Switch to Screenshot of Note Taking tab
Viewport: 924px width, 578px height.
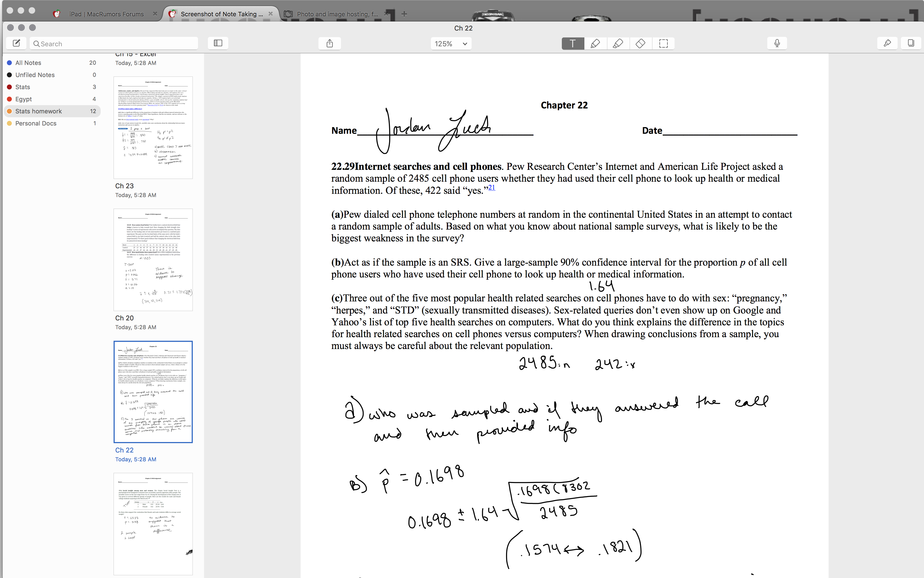221,14
